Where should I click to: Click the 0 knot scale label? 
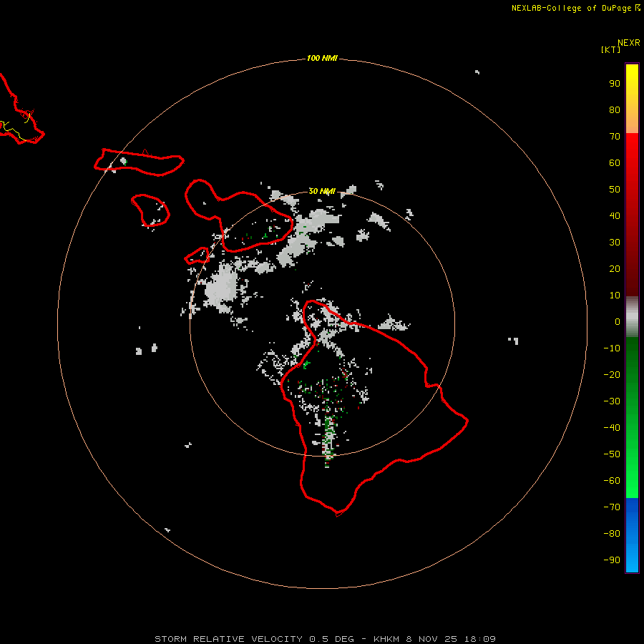618,321
